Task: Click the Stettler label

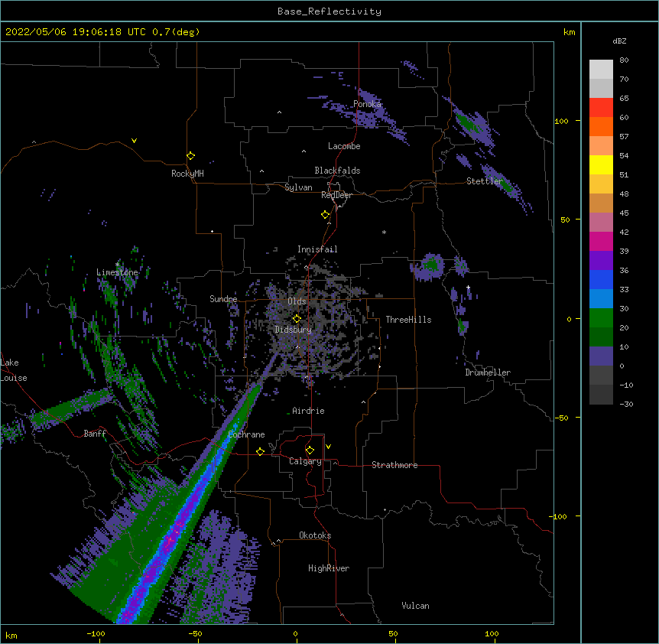Action: [485, 181]
